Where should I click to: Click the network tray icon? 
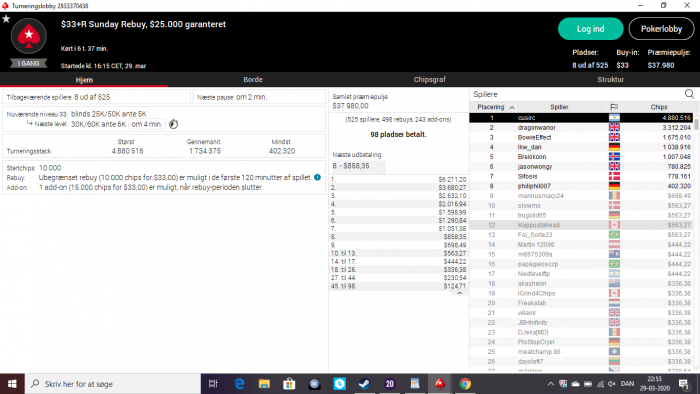(600, 384)
